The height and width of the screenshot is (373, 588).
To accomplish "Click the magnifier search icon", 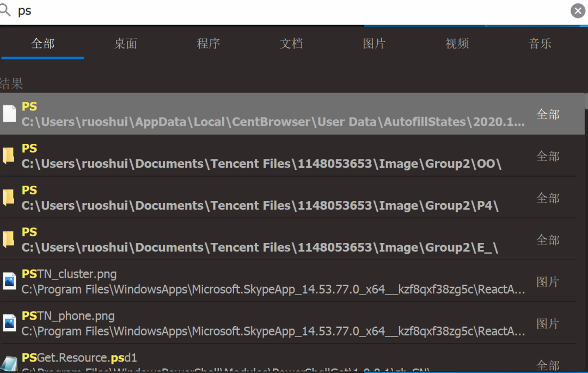I will [5, 10].
